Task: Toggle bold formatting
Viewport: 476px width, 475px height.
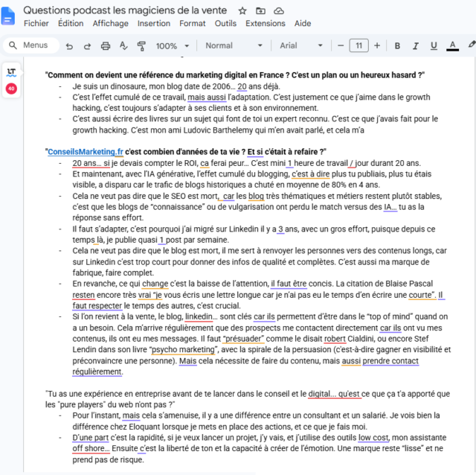Action: 397,46
